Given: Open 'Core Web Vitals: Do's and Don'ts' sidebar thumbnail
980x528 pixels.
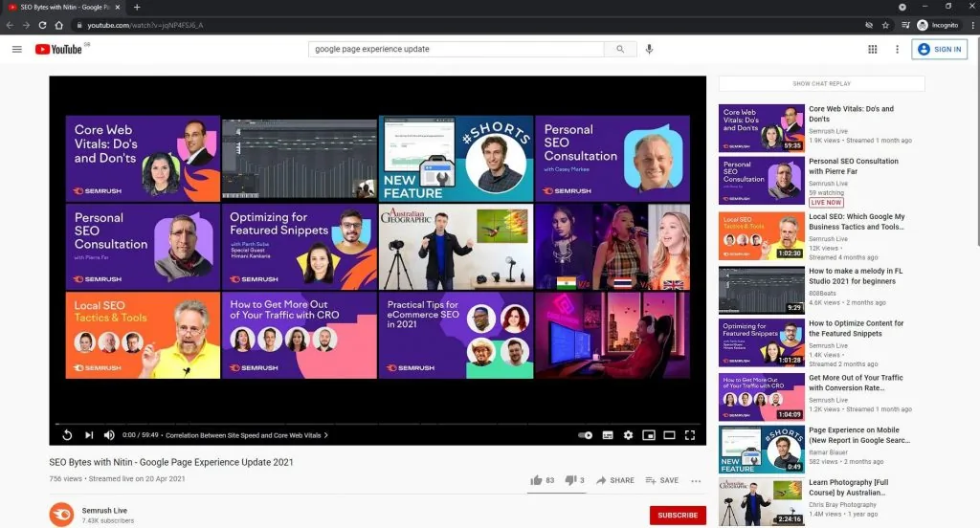Looking at the screenshot, I should (x=761, y=128).
